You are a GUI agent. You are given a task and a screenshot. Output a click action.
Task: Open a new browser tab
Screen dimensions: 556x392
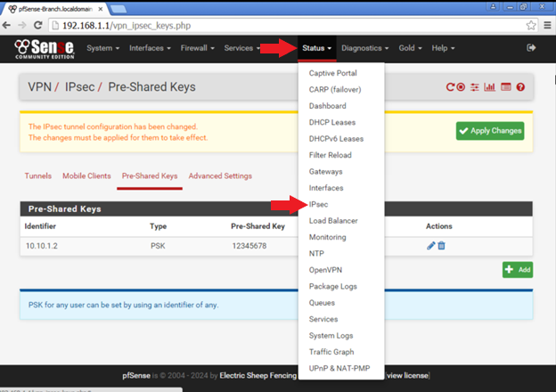119,9
